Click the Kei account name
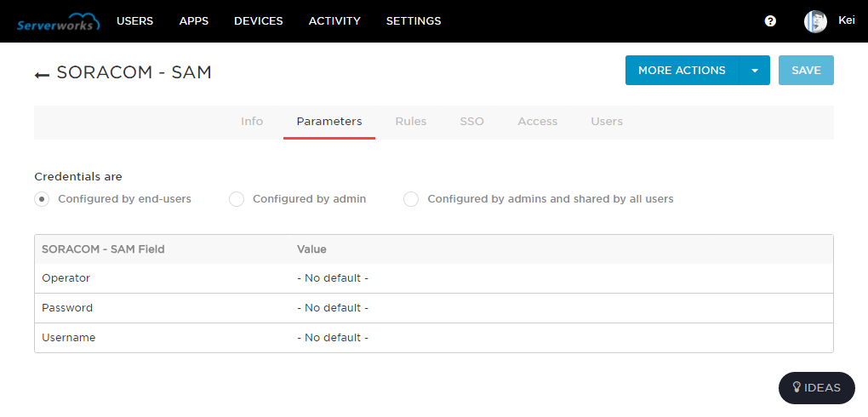 (847, 20)
